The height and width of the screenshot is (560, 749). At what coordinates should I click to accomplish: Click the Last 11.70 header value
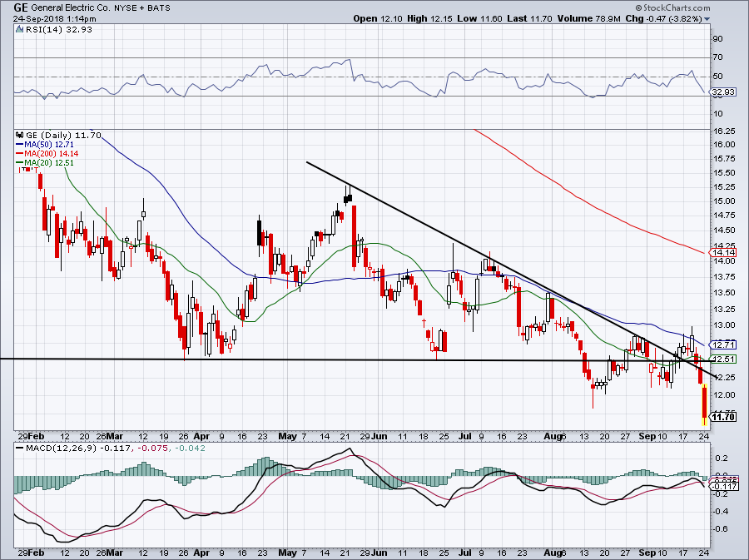530,18
